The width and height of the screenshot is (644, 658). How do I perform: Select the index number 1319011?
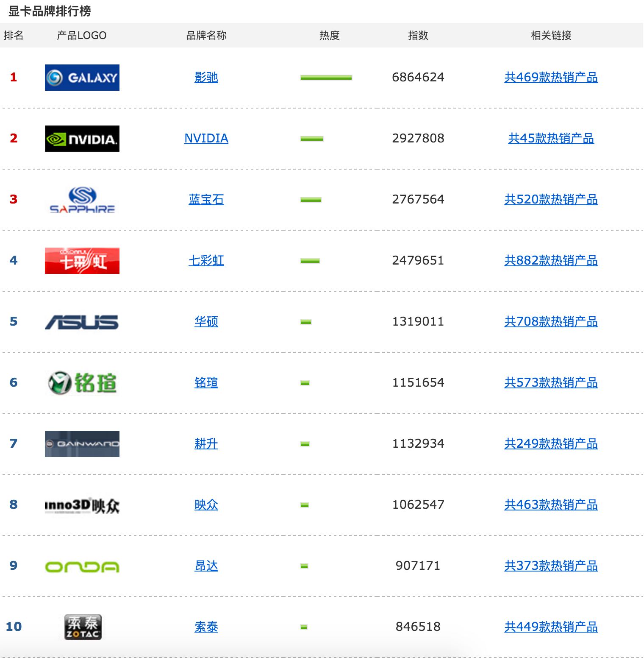[418, 321]
